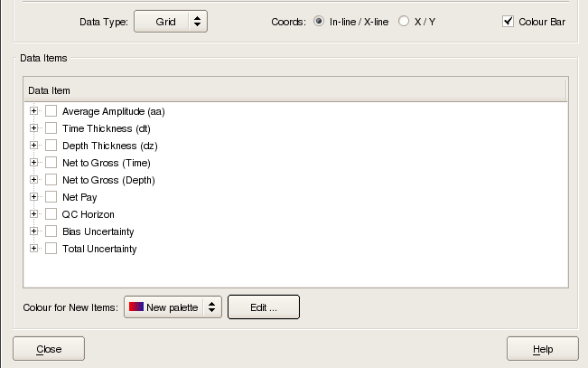Select In-line / X-line coordinates radio button
This screenshot has width=588, height=368.
319,21
